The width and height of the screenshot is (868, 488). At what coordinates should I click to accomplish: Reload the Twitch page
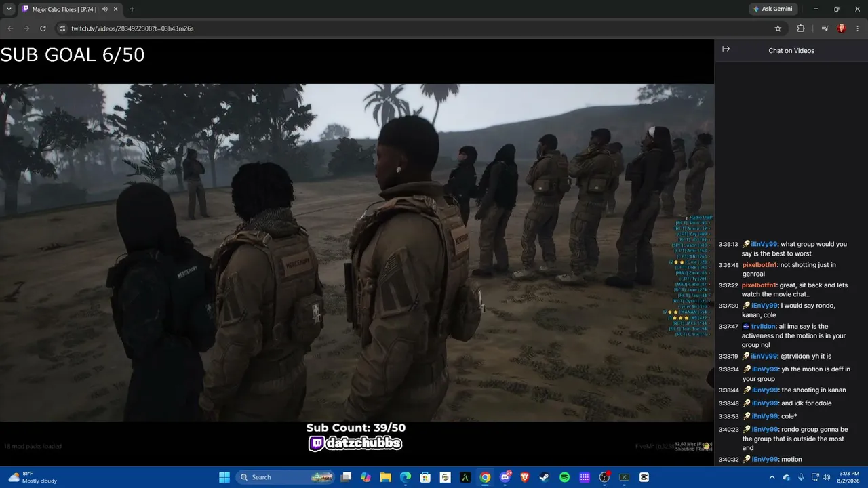43,28
